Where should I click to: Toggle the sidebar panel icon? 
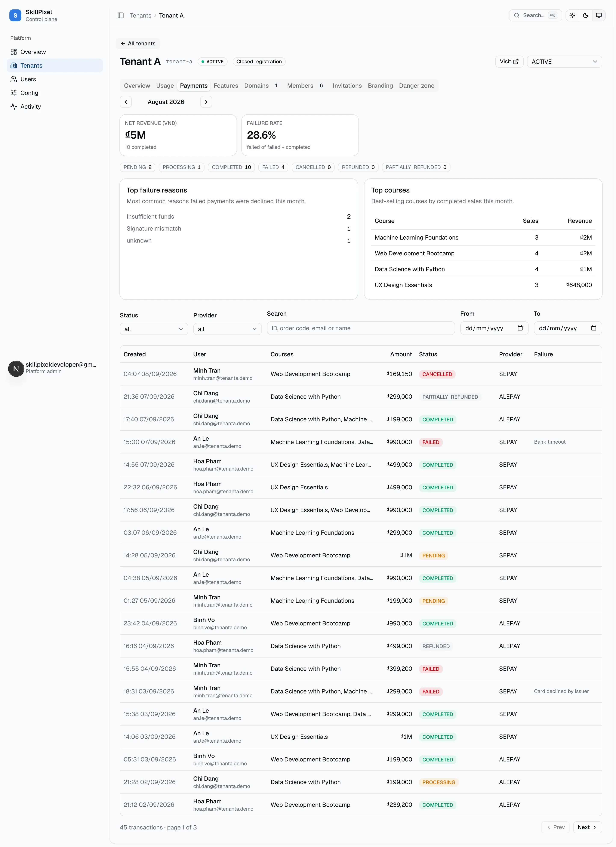pyautogui.click(x=121, y=15)
